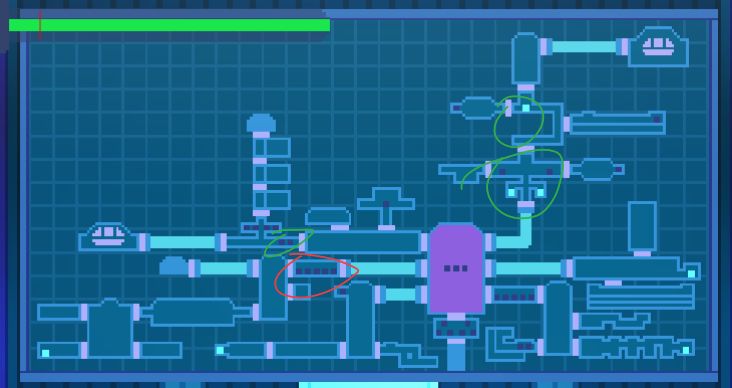Select the save station icon at top right
The width and height of the screenshot is (732, 388).
[658, 47]
